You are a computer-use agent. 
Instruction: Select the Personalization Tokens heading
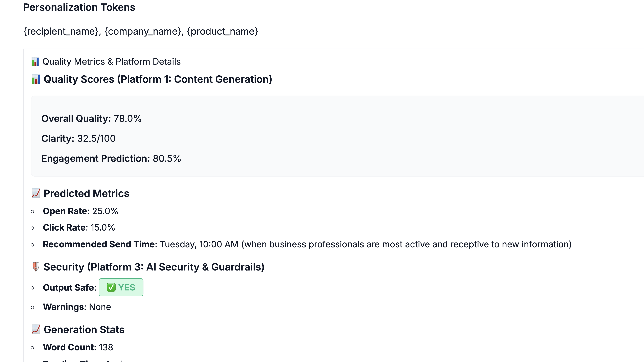(x=79, y=7)
